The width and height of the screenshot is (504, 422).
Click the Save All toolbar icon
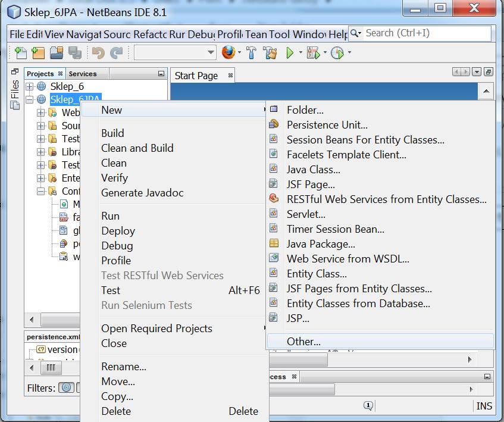74,53
